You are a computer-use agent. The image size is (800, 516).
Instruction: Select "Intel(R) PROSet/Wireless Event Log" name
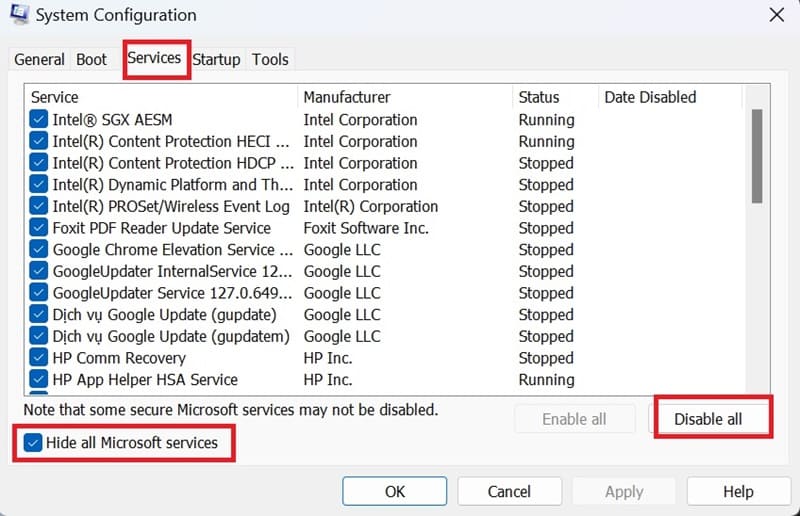click(x=171, y=206)
